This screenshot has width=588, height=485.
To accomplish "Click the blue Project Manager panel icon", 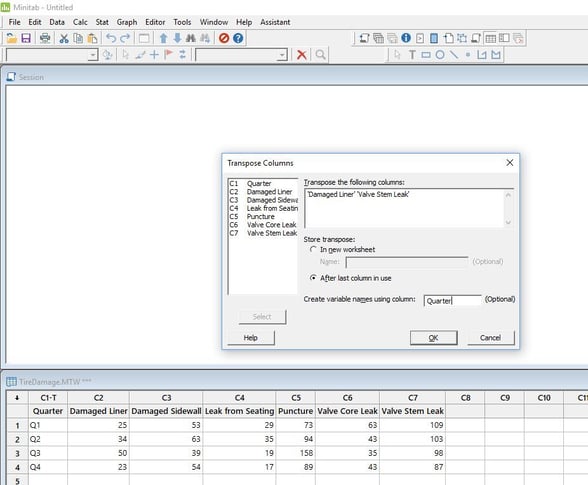I will pos(434,38).
